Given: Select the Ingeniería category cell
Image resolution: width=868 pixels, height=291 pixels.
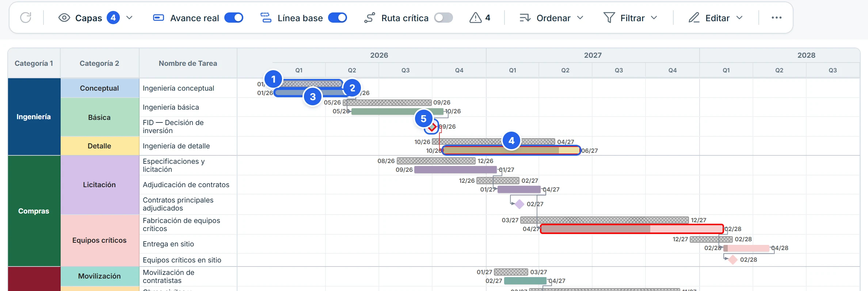Looking at the screenshot, I should click(x=34, y=117).
